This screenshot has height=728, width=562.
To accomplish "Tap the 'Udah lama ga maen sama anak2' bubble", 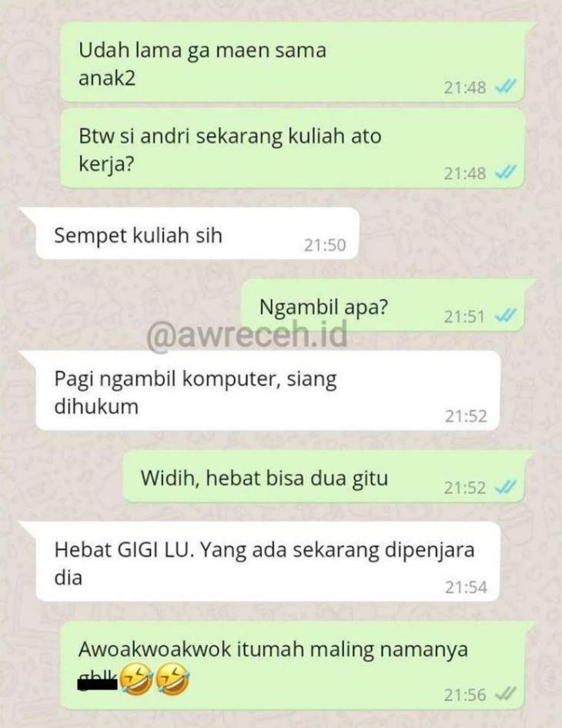I will [x=293, y=62].
